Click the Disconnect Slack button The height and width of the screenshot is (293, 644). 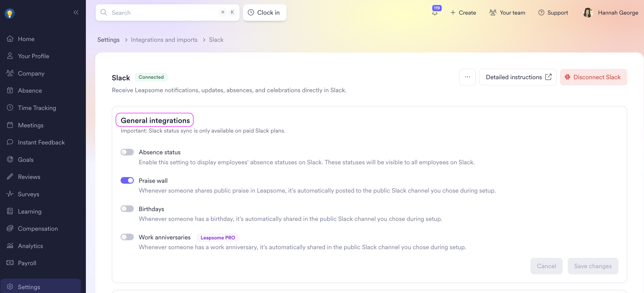(593, 77)
